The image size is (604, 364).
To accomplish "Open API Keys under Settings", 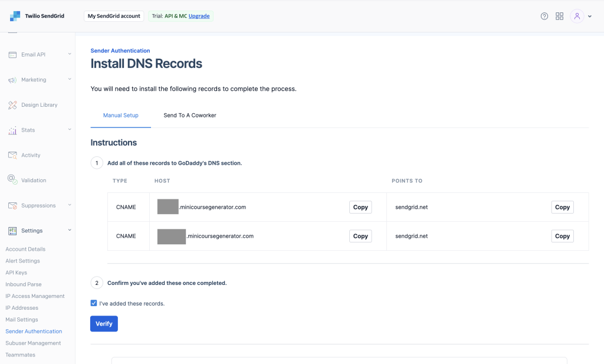I will (x=17, y=273).
